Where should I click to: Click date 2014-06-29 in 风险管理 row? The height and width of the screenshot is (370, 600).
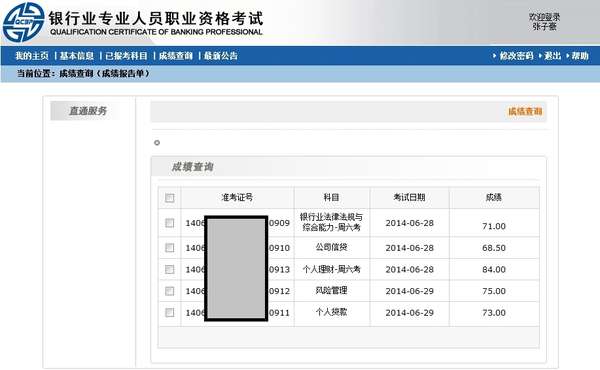(x=409, y=291)
